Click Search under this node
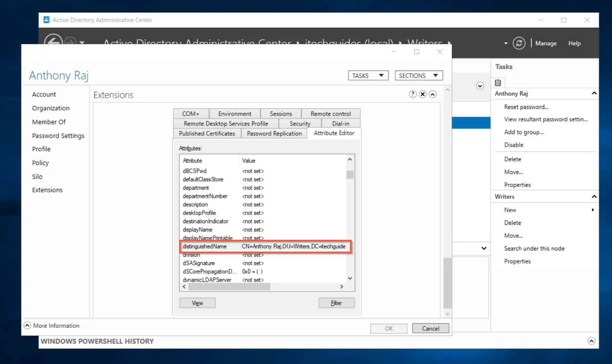Viewport: 612px width, 364px height. (x=534, y=248)
